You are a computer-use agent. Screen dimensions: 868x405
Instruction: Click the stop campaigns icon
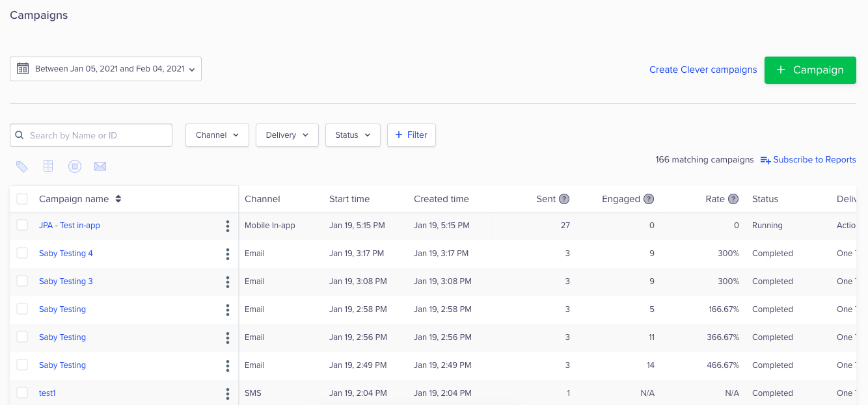[75, 166]
